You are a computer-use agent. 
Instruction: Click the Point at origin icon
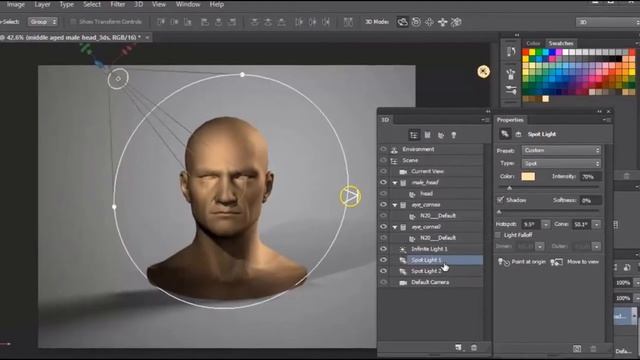[x=504, y=262]
